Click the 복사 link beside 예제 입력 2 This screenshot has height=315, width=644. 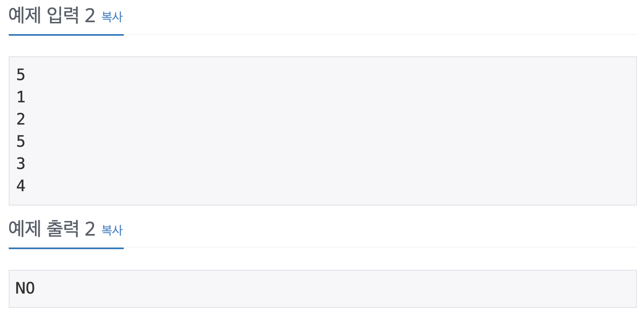pyautogui.click(x=112, y=17)
